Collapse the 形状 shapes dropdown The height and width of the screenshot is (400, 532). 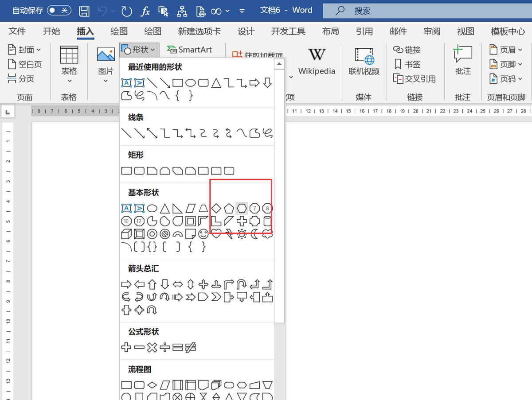[x=139, y=50]
